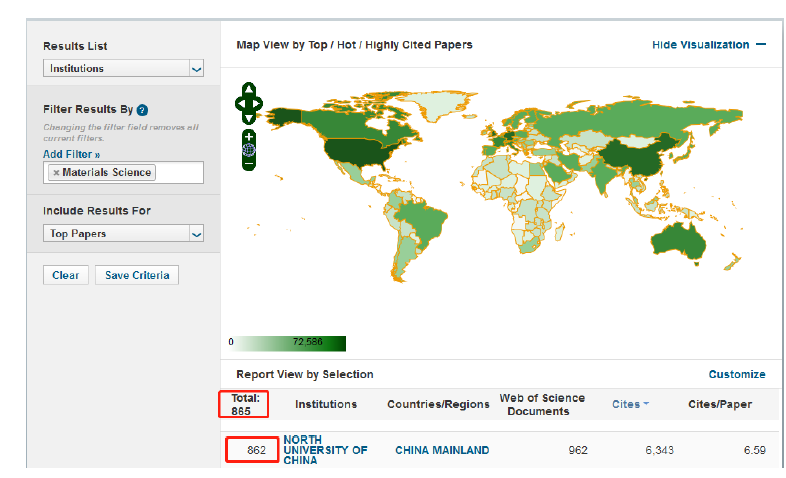The image size is (786, 478).
Task: Reset map to world view globe
Action: click(249, 150)
